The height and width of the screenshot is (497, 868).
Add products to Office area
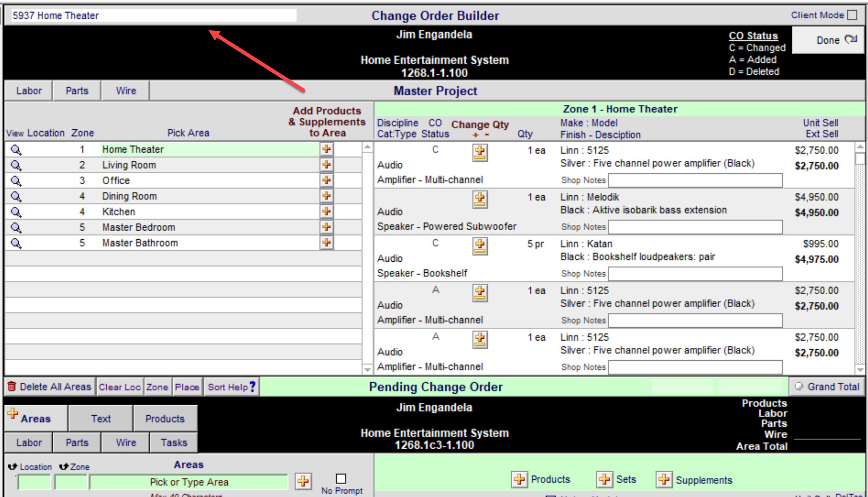[326, 180]
